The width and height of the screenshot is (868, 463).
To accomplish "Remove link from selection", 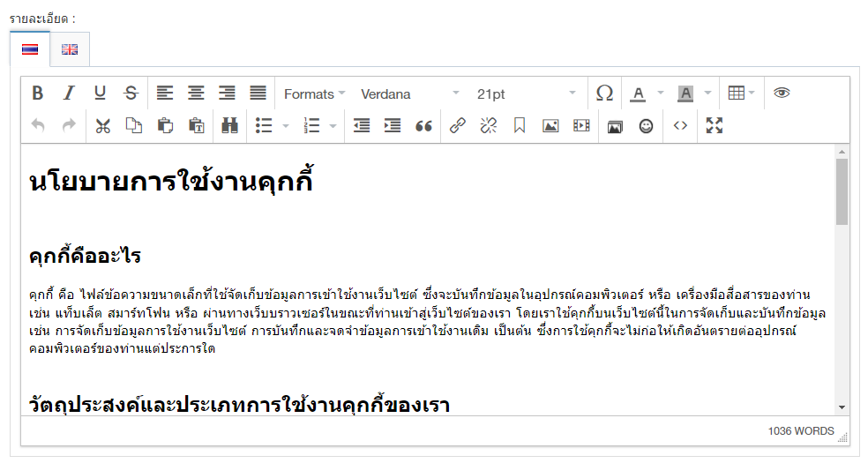I will click(489, 125).
